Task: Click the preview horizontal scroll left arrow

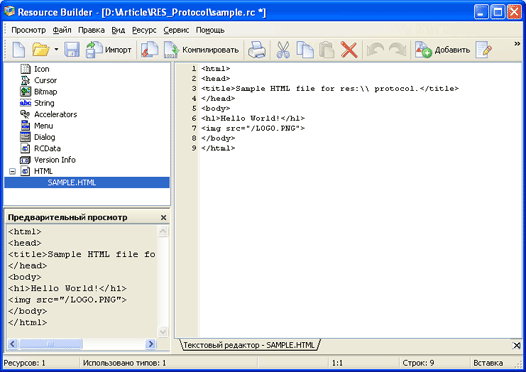Action: 13,344
